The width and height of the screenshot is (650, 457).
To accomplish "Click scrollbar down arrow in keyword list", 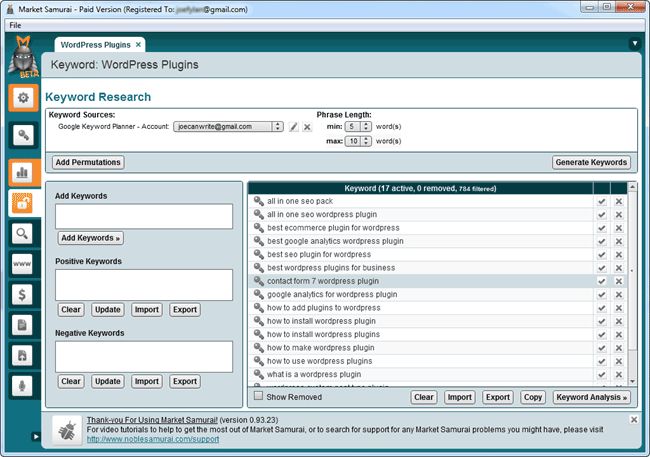I will click(x=633, y=381).
